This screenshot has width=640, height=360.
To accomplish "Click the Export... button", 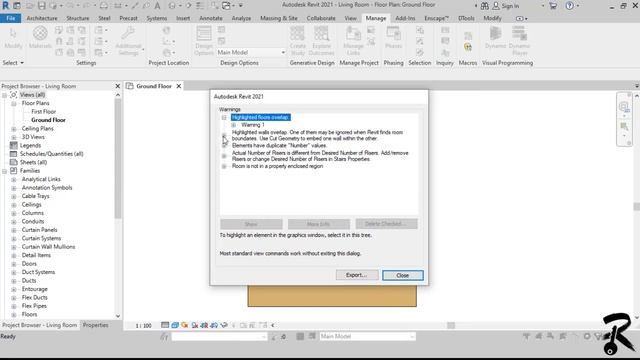I will (x=357, y=275).
